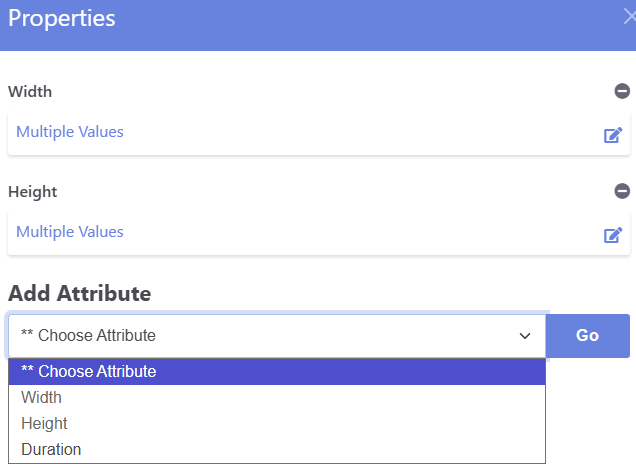The image size is (636, 468).
Task: Click the Properties panel title
Action: [61, 18]
